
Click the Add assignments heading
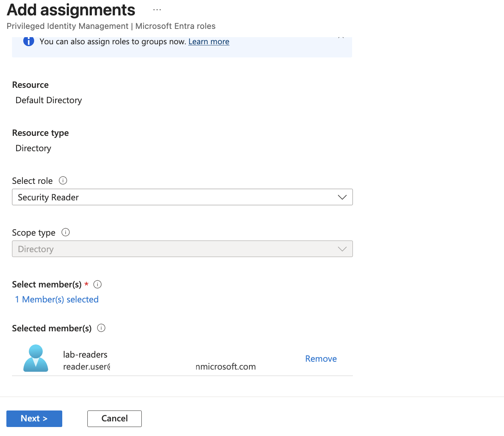[x=71, y=10]
